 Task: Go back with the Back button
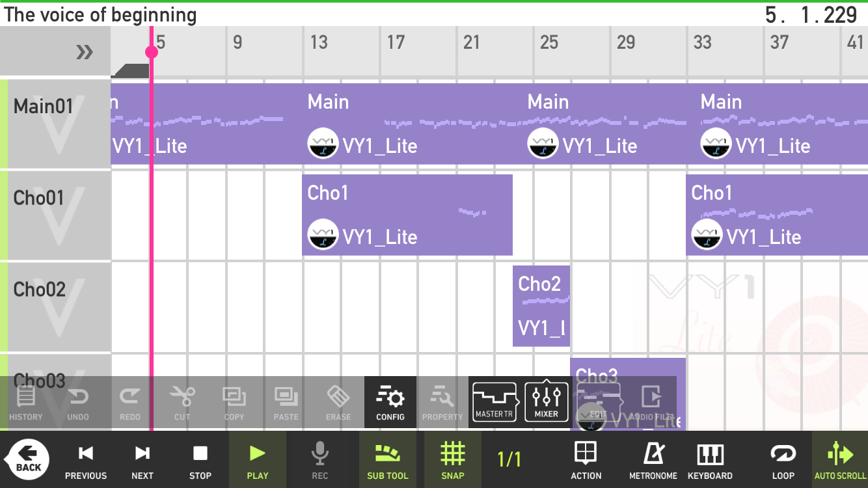click(x=29, y=459)
